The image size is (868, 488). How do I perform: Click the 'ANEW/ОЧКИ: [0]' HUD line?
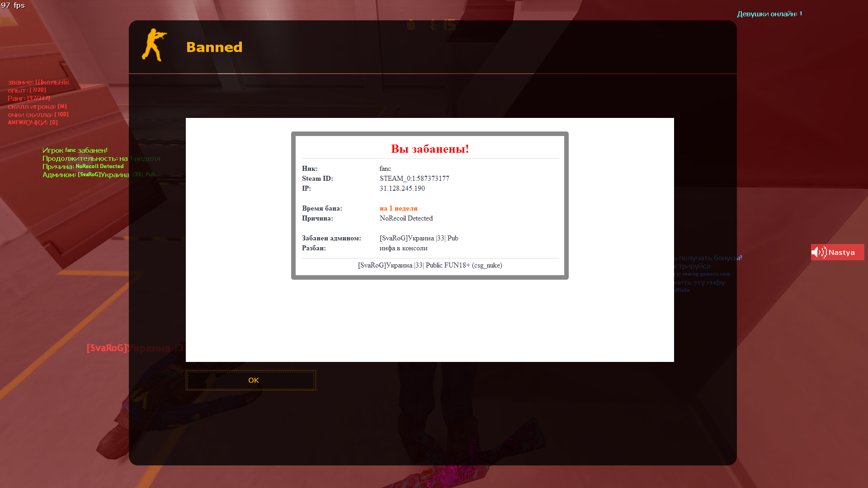coord(33,123)
